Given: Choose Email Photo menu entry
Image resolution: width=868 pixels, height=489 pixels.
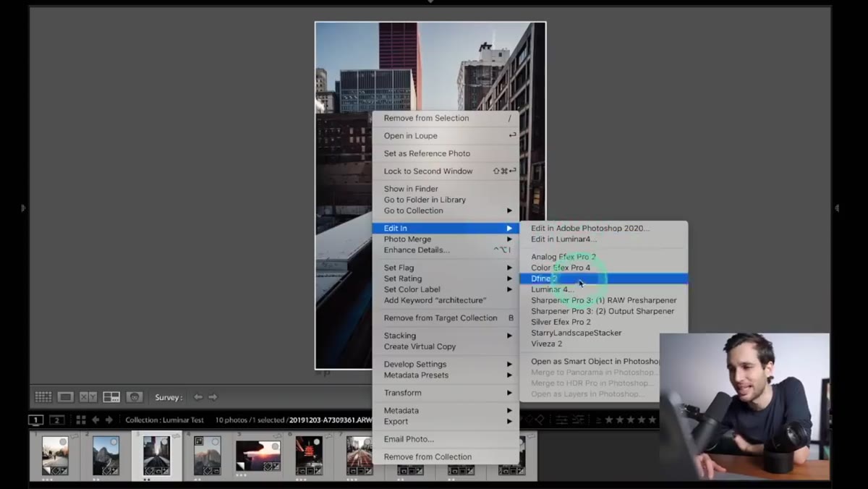Looking at the screenshot, I should tap(446, 439).
